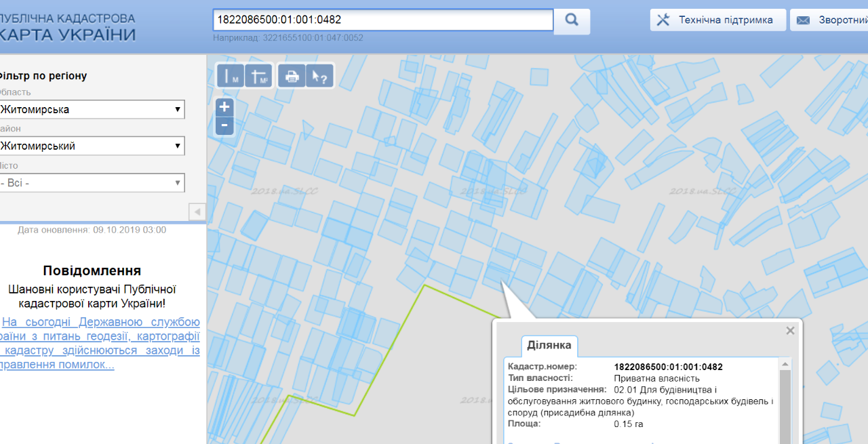Select the area measurement tool
This screenshot has width=868, height=444.
click(x=258, y=77)
